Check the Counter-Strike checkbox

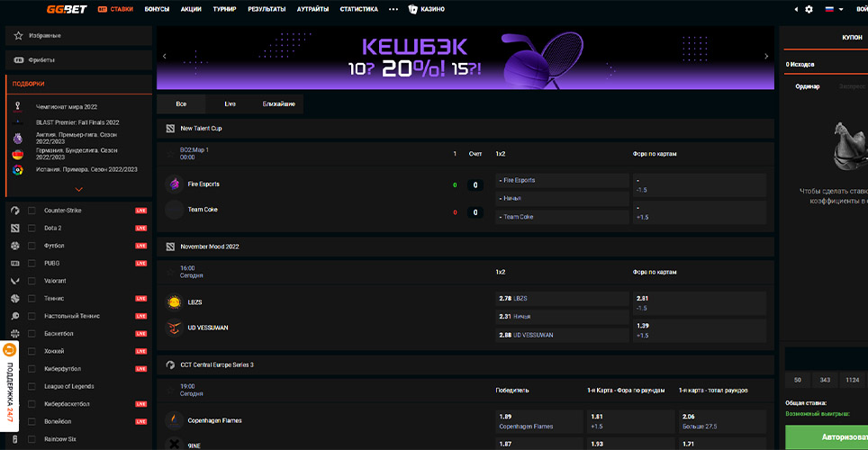click(32, 211)
